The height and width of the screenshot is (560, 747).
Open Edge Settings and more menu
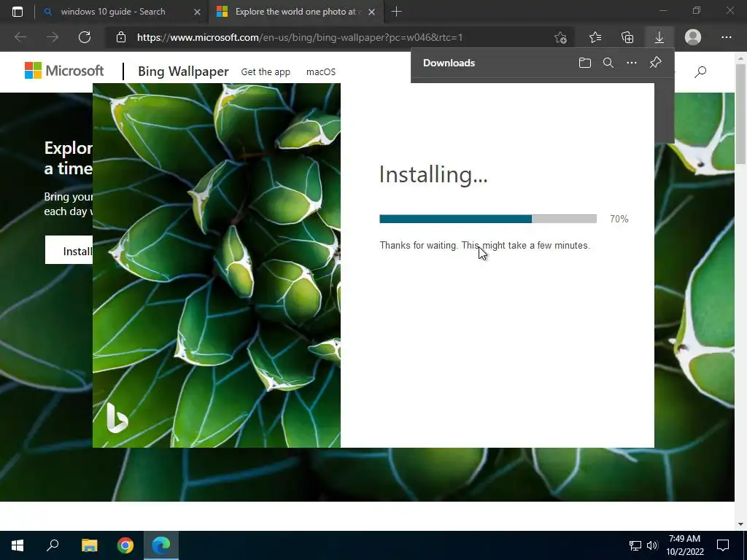(726, 37)
